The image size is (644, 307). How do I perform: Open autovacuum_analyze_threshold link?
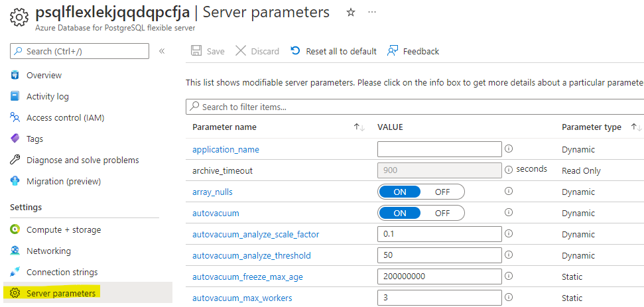click(251, 256)
